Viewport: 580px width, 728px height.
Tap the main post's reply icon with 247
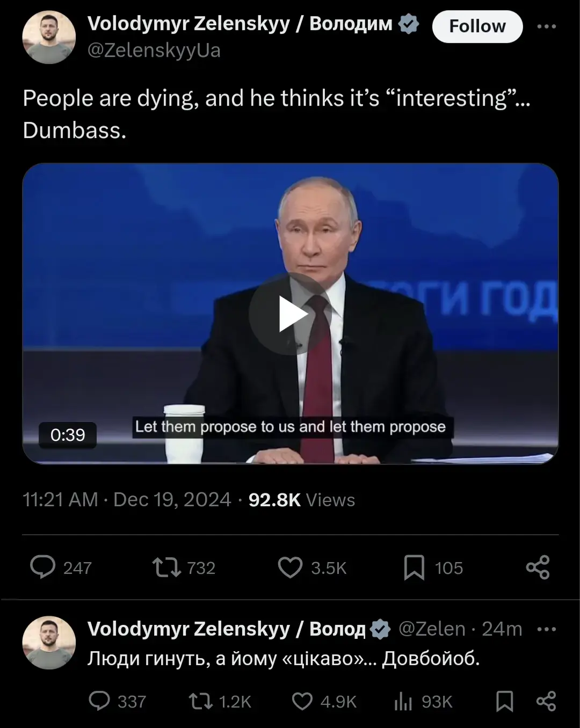61,567
